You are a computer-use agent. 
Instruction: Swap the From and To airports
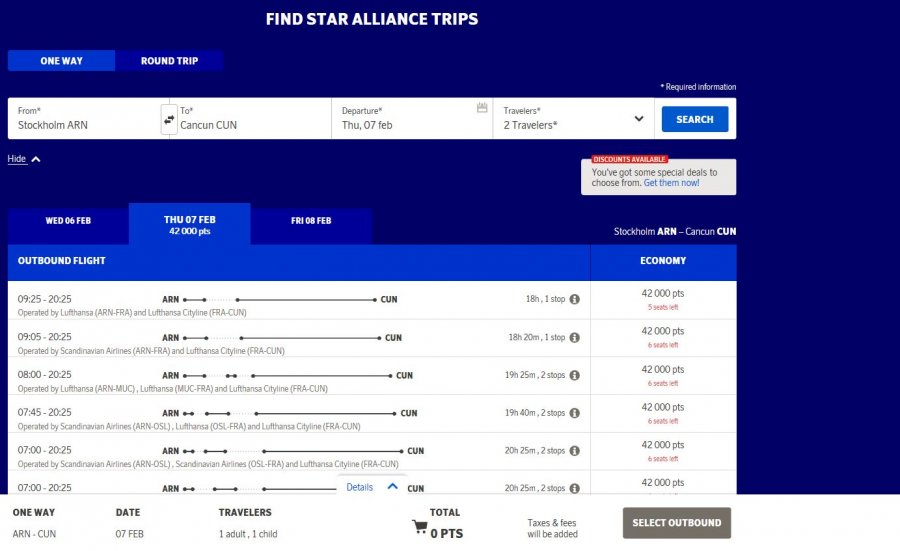point(169,120)
